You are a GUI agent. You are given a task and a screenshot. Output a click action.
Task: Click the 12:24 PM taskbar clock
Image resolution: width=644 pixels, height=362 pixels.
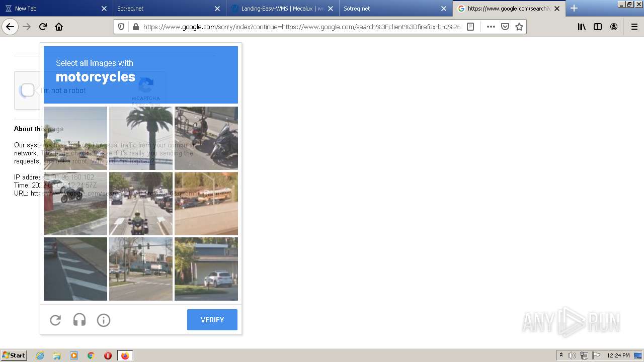tap(618, 355)
